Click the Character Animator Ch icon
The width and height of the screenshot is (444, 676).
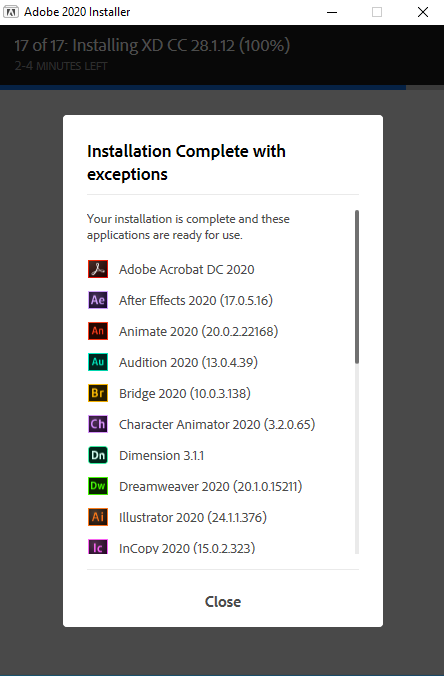point(98,424)
